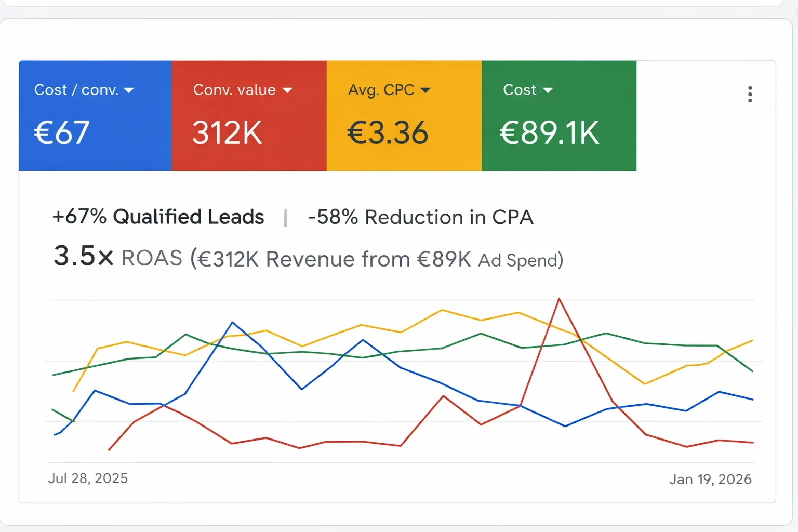Open the three-dot overflow menu
Viewport: 798px width, 532px height.
(750, 94)
